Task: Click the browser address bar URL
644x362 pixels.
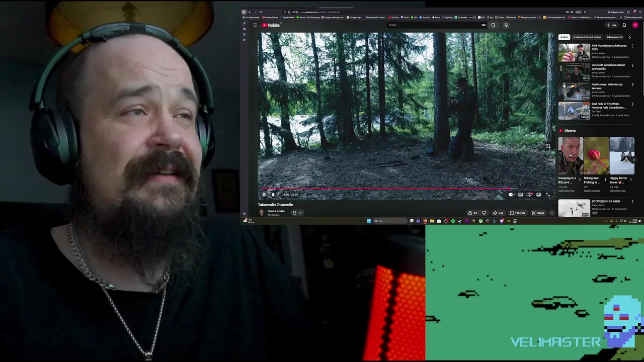Action: pos(320,12)
